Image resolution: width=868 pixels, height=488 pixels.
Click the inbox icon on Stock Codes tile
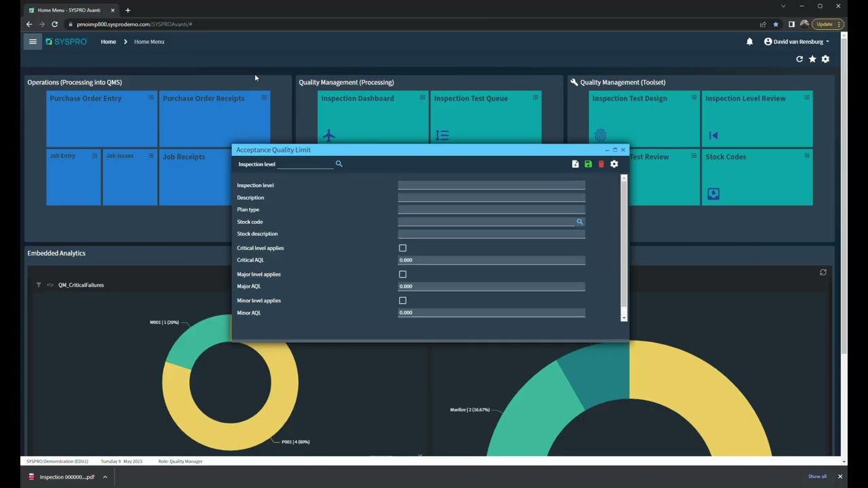[x=713, y=194]
